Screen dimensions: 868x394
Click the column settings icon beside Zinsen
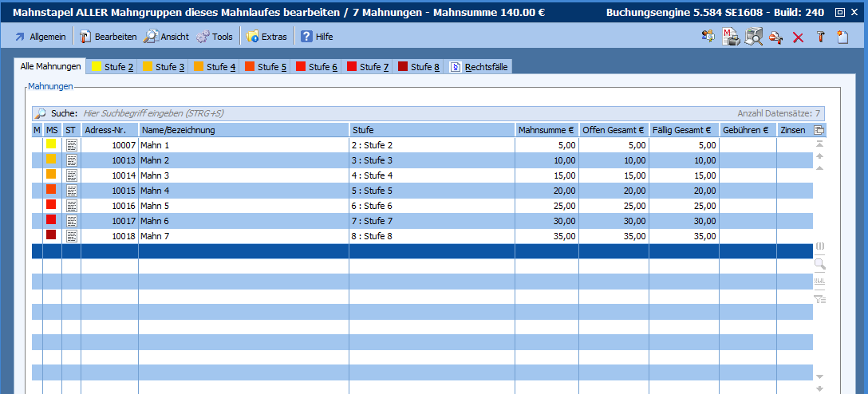pos(819,130)
